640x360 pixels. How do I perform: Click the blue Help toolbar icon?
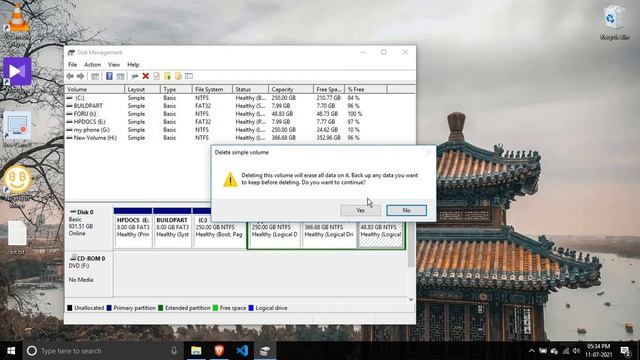tap(109, 76)
